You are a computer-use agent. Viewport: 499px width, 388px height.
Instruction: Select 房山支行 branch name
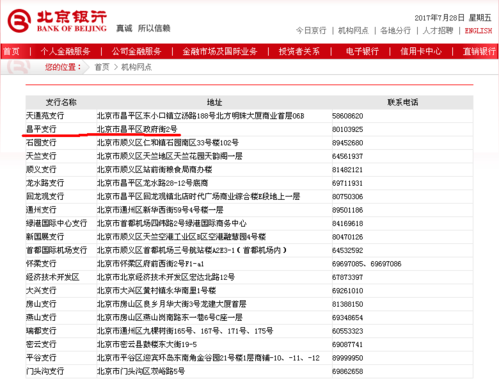(41, 304)
